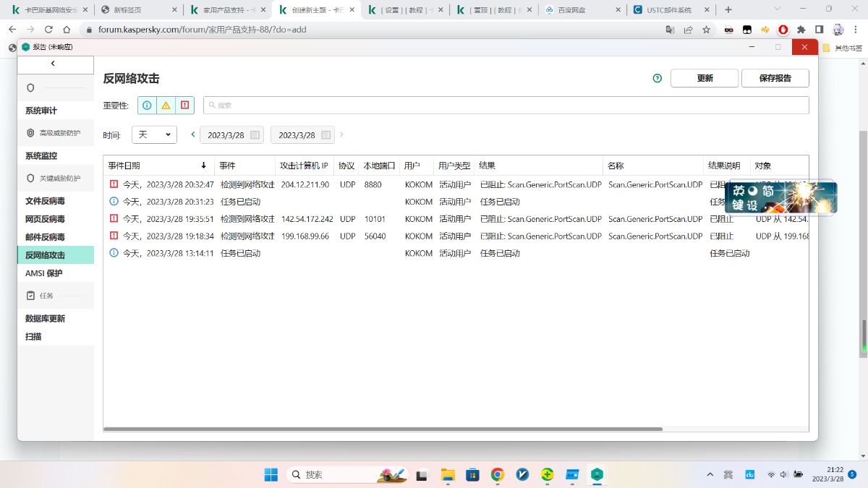Screen dimensions: 868x488
Task: Filter by critical importance red icon
Action: tap(184, 106)
